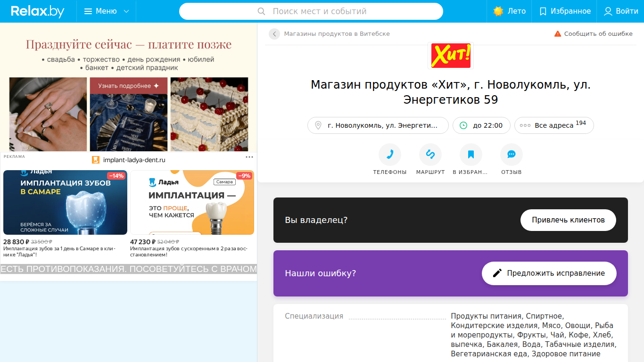
Task: Click the hamburger menu icon
Action: (88, 11)
